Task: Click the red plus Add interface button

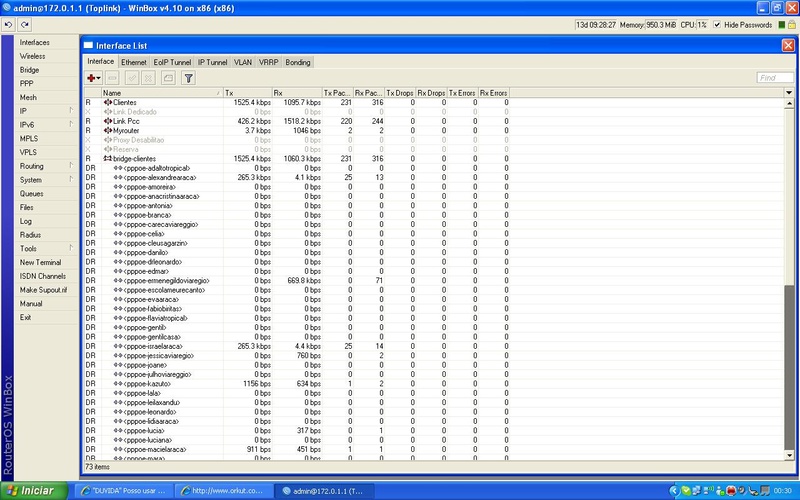Action: point(91,78)
